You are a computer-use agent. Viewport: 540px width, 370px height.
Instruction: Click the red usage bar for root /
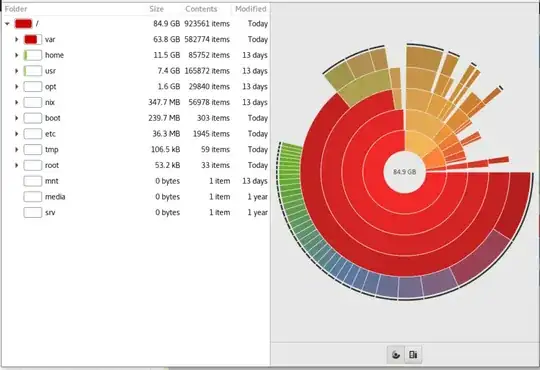[x=24, y=24]
